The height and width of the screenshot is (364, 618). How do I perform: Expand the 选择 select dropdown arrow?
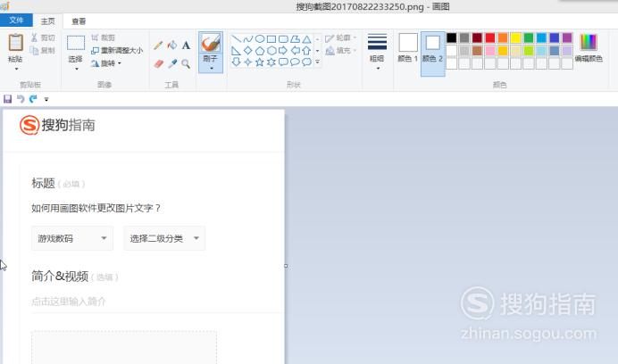point(77,70)
